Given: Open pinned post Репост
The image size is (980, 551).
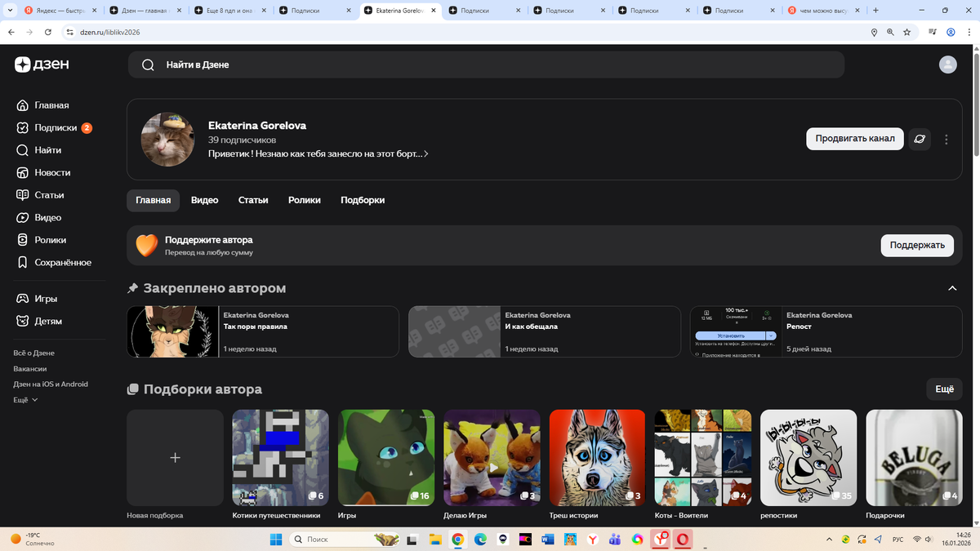Looking at the screenshot, I should point(826,331).
